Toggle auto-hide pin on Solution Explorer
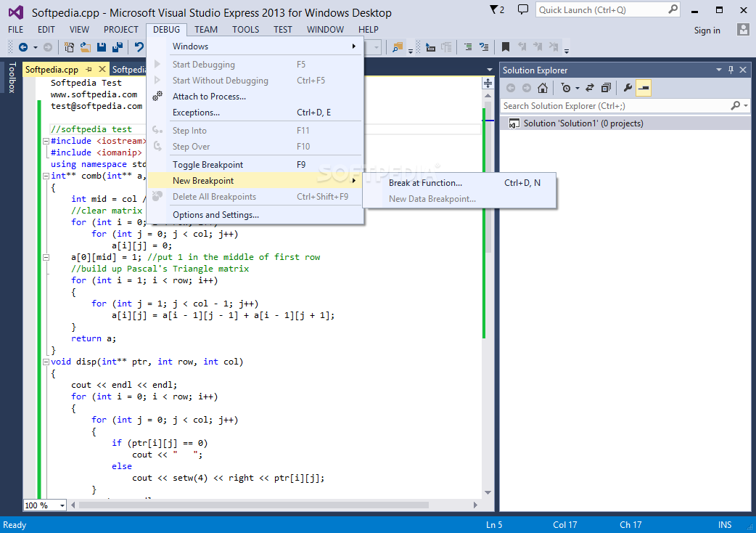Screen dimensions: 756x533 click(x=731, y=70)
